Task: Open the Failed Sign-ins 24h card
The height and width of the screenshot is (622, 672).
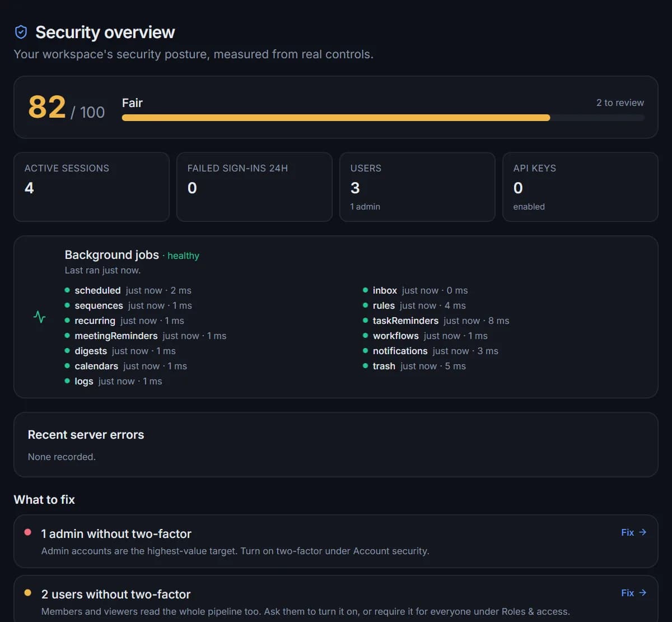Action: click(254, 187)
